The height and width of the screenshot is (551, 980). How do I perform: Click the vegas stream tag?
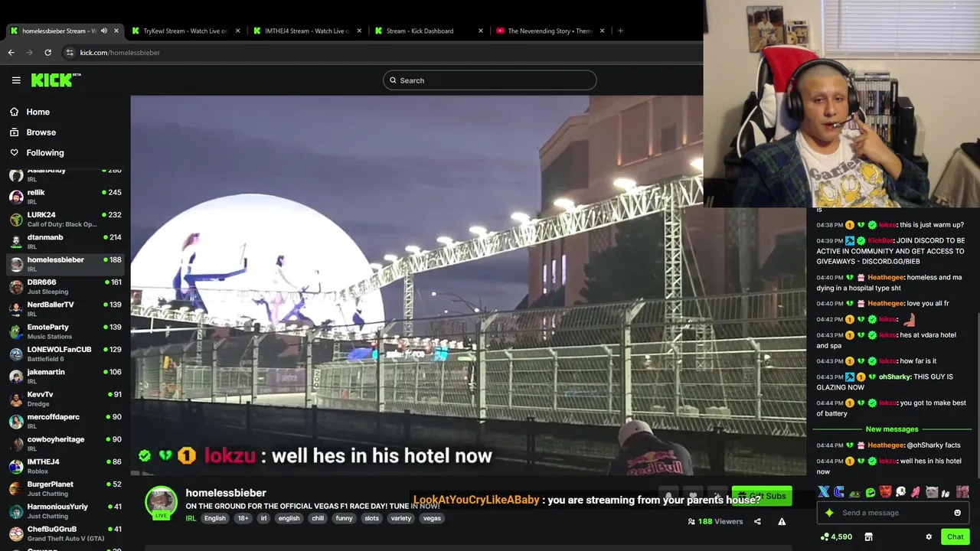coord(433,518)
